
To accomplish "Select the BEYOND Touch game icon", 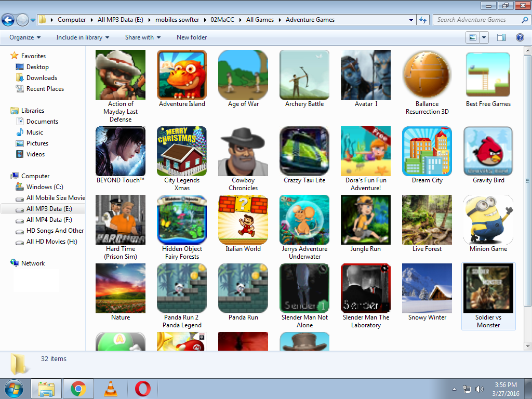I will click(x=121, y=151).
